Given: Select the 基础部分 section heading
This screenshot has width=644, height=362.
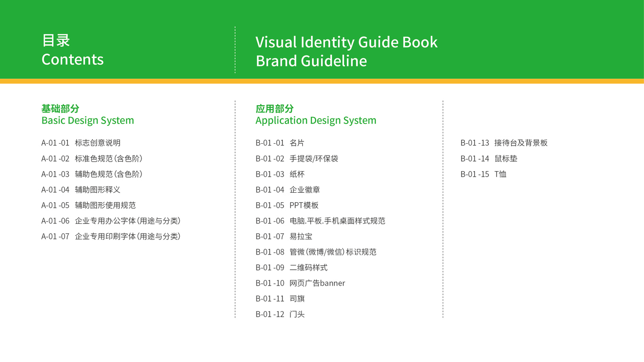Looking at the screenshot, I should (60, 109).
